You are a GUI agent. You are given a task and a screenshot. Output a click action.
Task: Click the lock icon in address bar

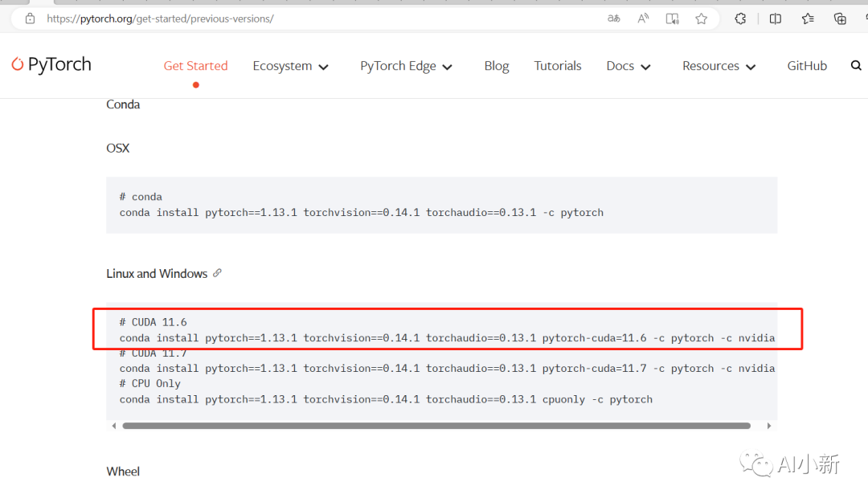click(30, 18)
